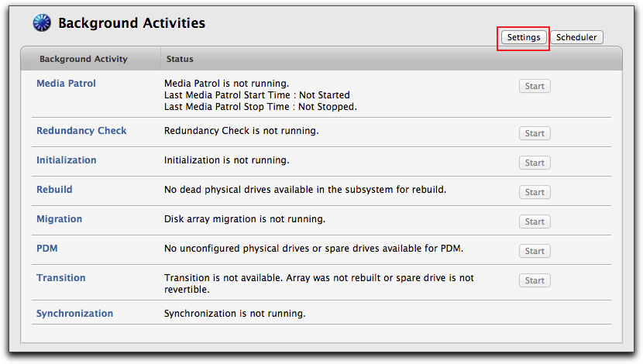The image size is (643, 364).
Task: Select the Initialization link
Action: tap(67, 160)
